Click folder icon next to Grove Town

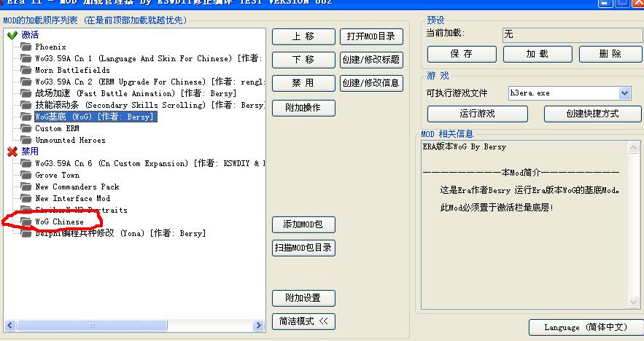click(26, 175)
